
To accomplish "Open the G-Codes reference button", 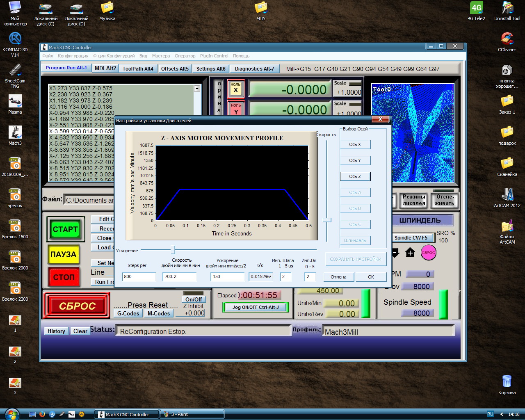I will coord(128,313).
